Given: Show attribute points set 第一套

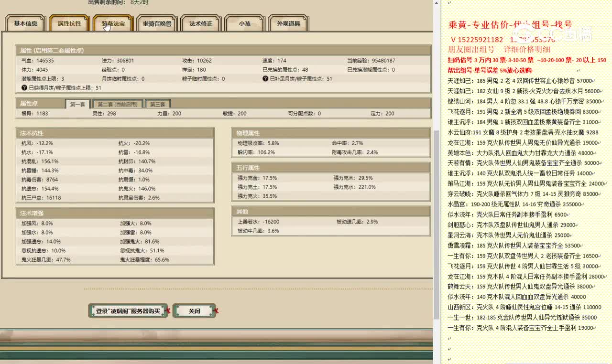Looking at the screenshot, I should 77,104.
